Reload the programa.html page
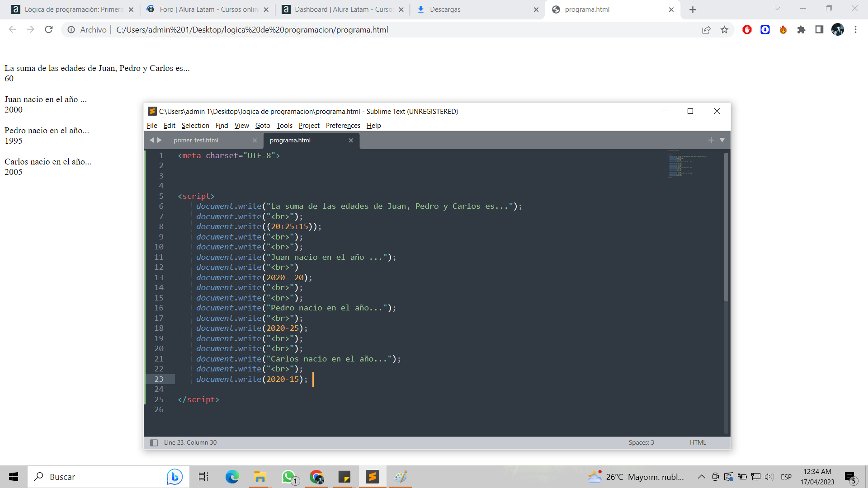Viewport: 868px width, 488px height. point(49,30)
